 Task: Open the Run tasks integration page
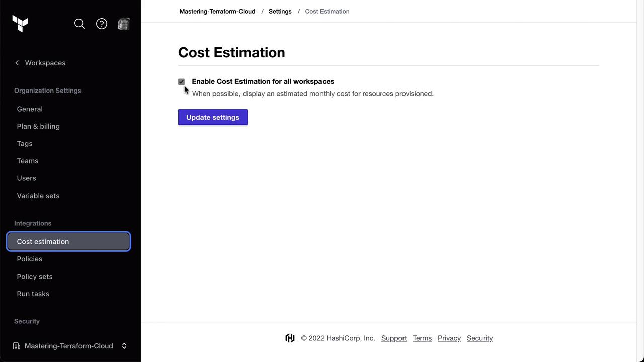click(x=33, y=294)
